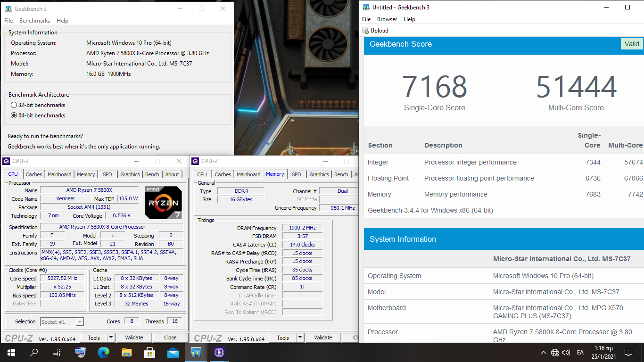Click Validate button in left CPU-Z

[x=134, y=337]
